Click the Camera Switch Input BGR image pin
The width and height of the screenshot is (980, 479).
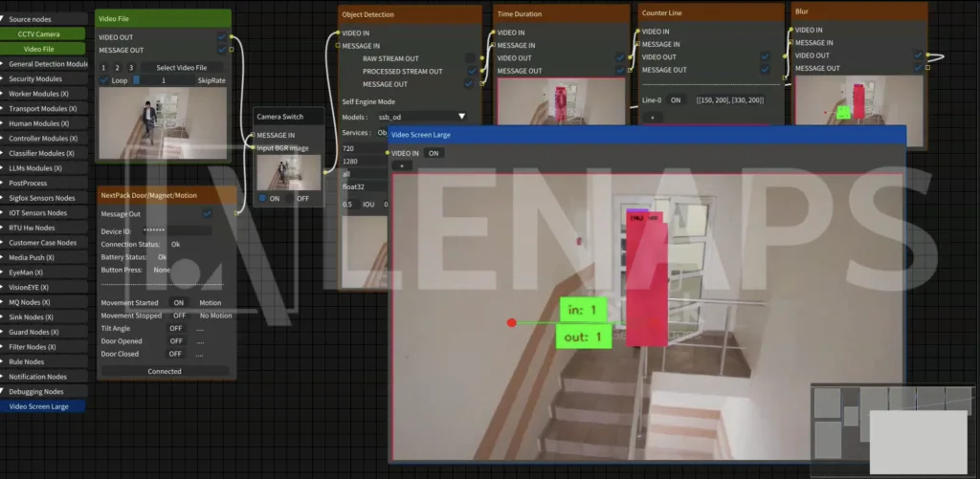[x=254, y=147]
